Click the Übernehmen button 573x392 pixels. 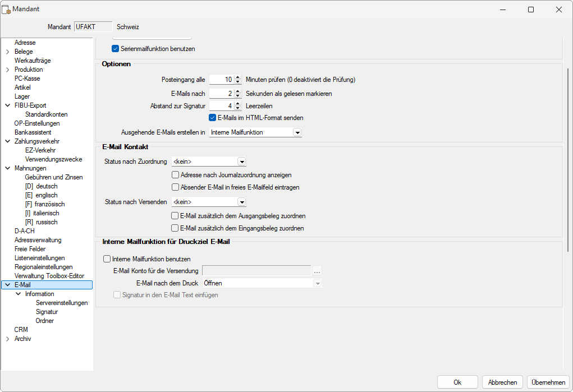[548, 382]
